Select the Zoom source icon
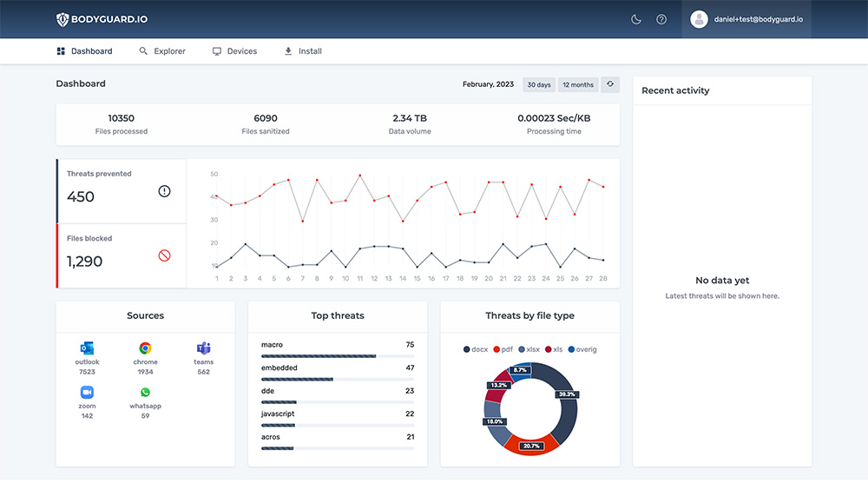 pos(87,393)
